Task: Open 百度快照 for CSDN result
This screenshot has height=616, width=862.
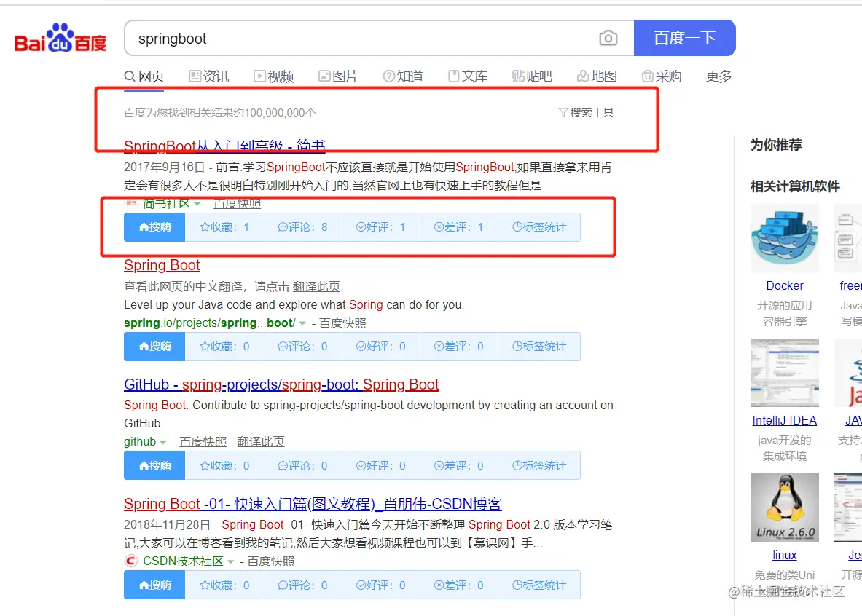Action: click(x=271, y=561)
